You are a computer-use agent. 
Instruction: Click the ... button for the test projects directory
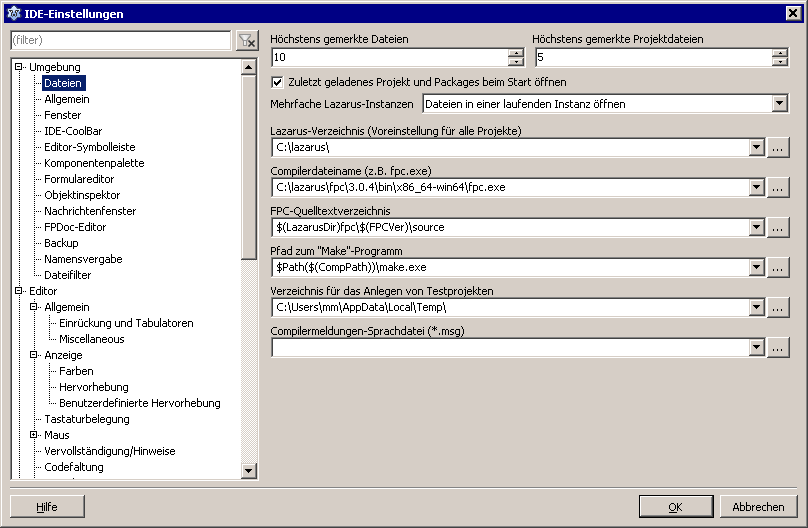pos(779,307)
